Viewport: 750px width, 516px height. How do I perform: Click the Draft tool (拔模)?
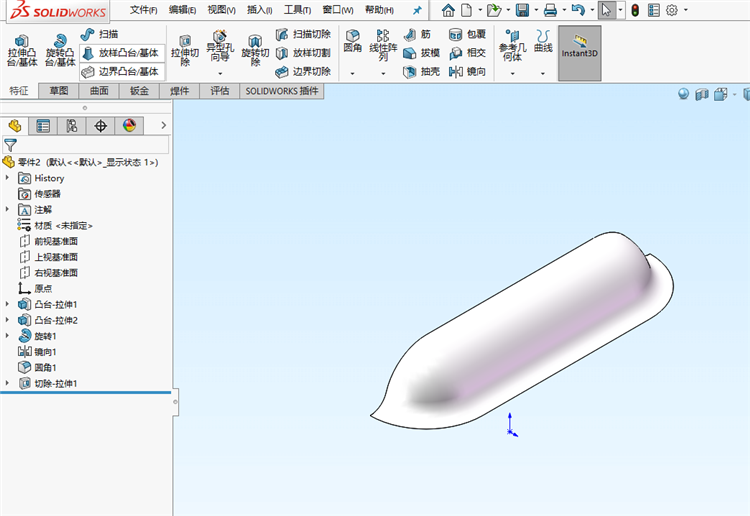click(421, 53)
